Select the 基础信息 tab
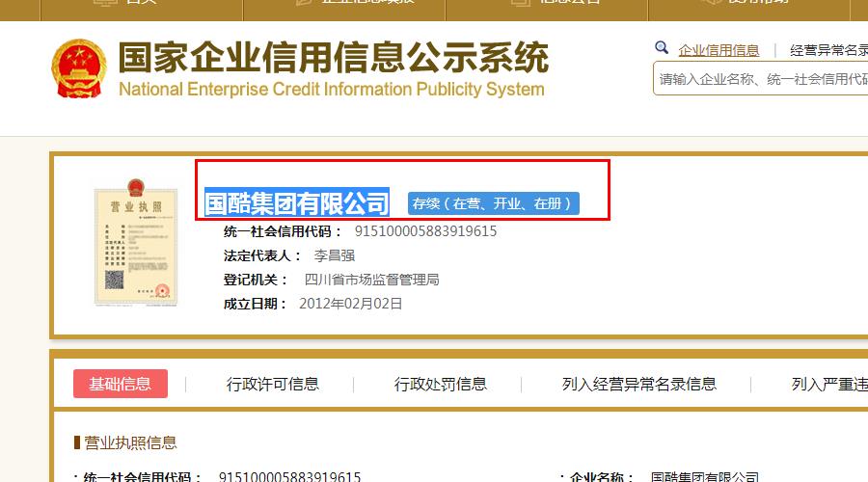Viewport: 868px width, 482px height. click(x=121, y=384)
